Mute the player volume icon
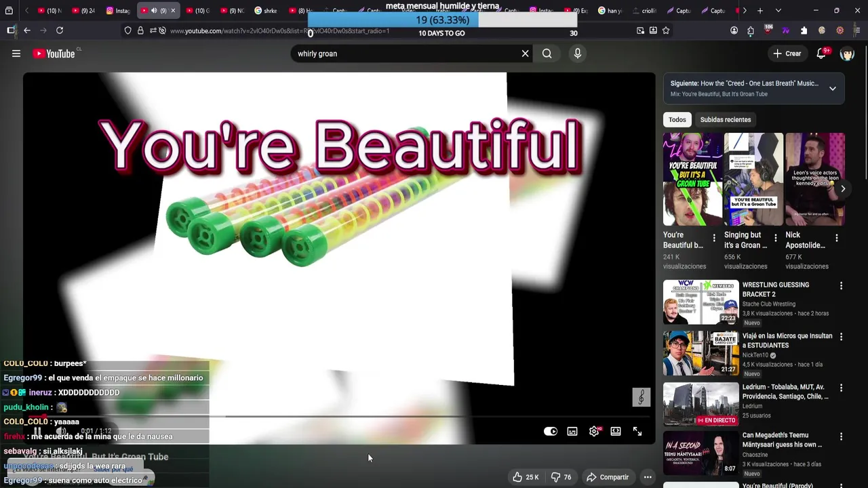 point(61,431)
